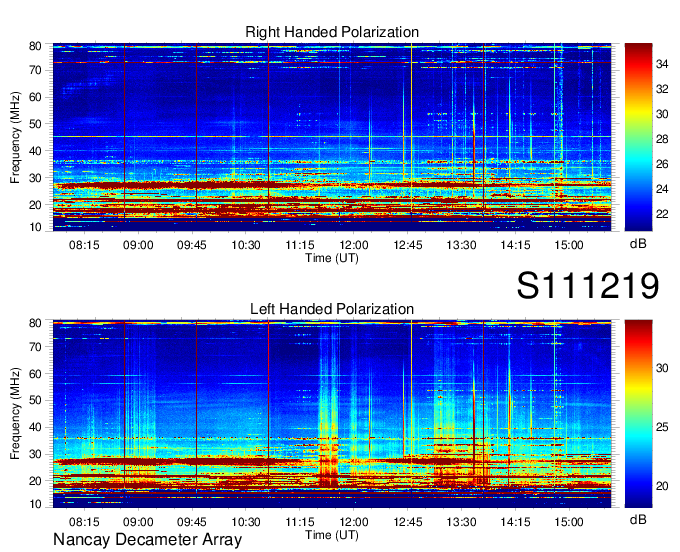Viewport: 680px width, 552px height.
Task: Click 50 MHz tick of Left Handed plot
Action: pos(35,400)
